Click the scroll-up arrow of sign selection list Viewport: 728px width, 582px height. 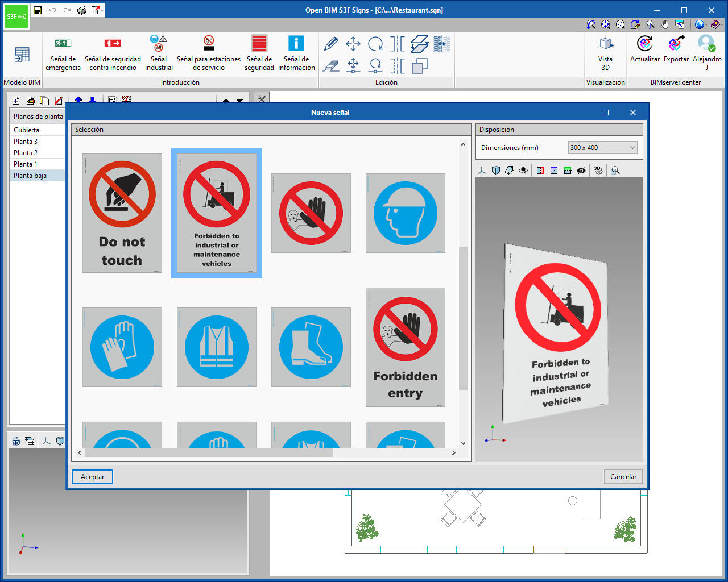click(463, 145)
